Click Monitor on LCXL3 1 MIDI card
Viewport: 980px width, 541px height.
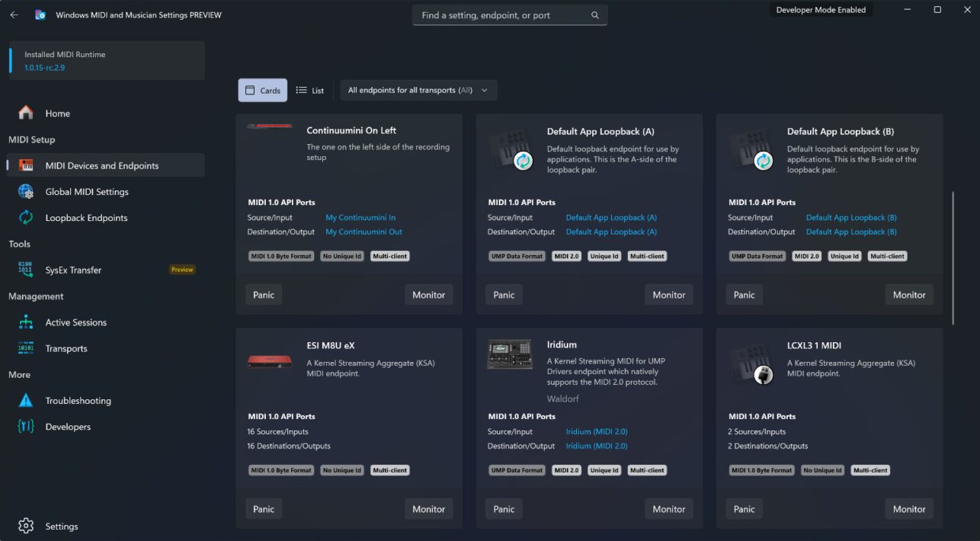[909, 509]
